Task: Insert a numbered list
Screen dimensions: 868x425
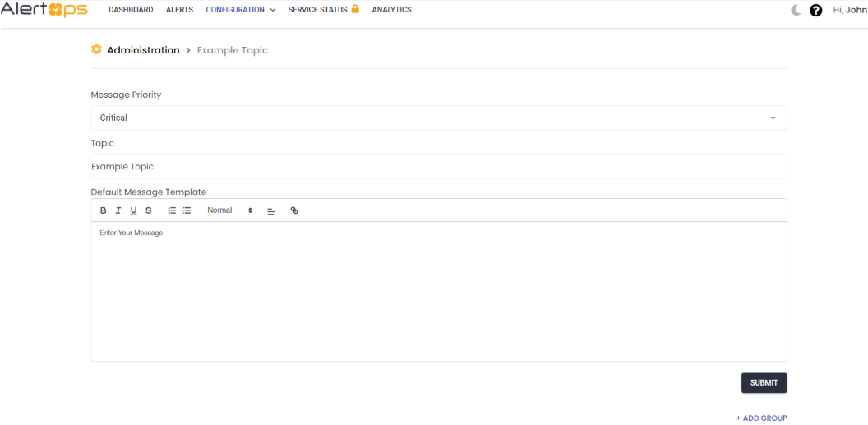Action: pos(172,210)
